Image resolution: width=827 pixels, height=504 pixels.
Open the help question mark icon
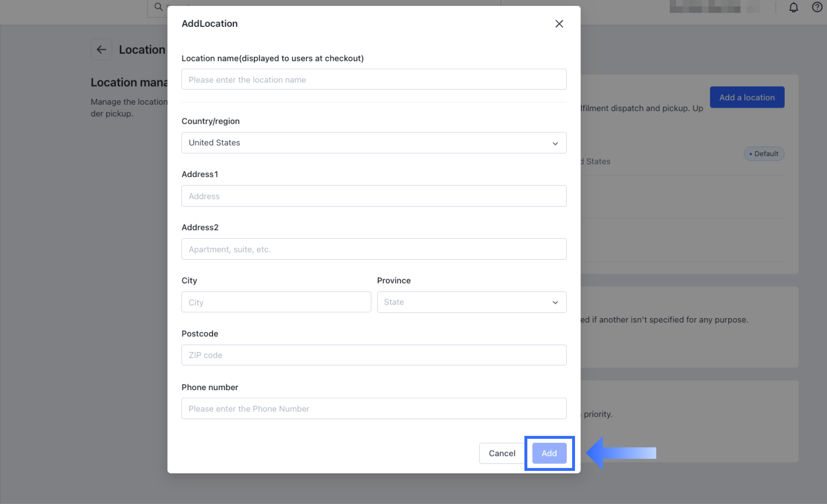[817, 7]
